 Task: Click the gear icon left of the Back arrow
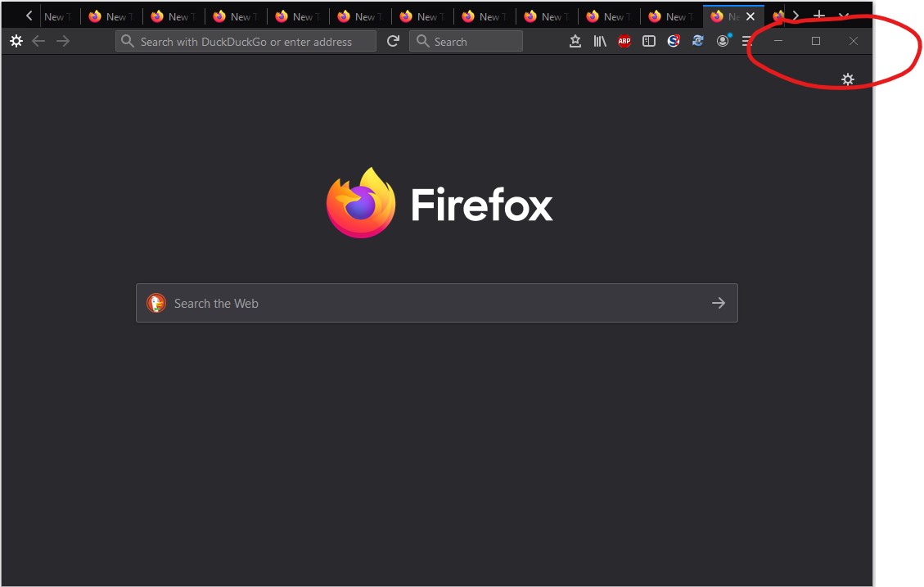click(x=16, y=41)
